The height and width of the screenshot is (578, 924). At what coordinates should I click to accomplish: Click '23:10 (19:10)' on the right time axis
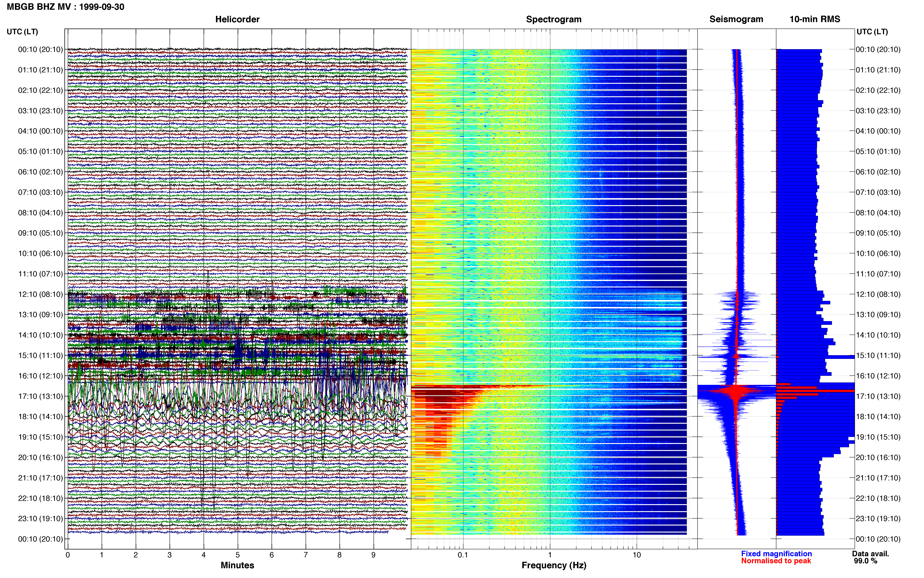coord(878,518)
